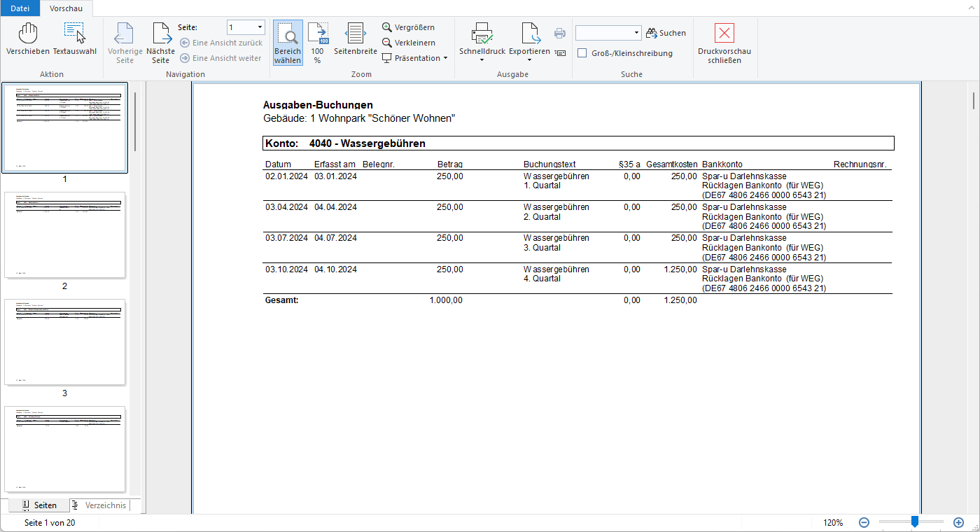Select the Vorschau ribbon tab
Image resolution: width=980 pixels, height=532 pixels.
(66, 8)
